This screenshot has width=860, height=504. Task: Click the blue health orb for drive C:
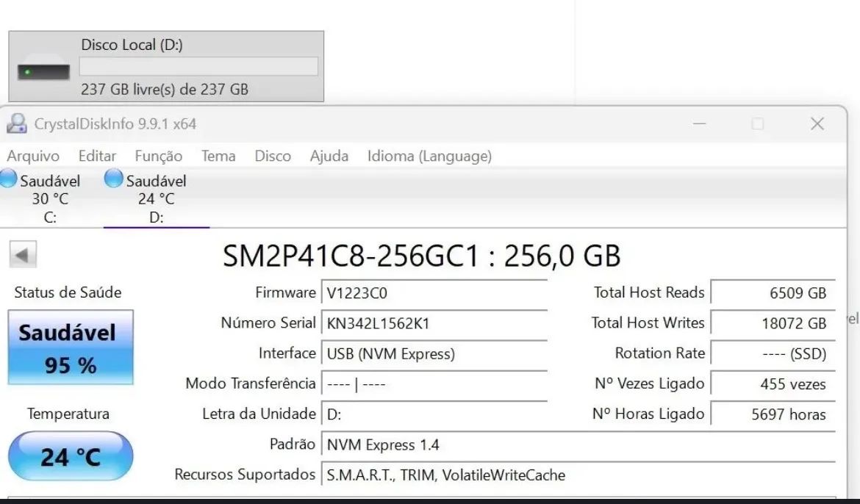point(8,179)
